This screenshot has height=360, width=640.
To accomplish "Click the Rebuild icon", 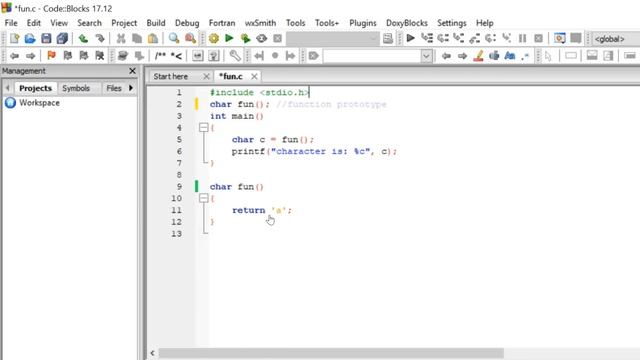I will tap(261, 39).
